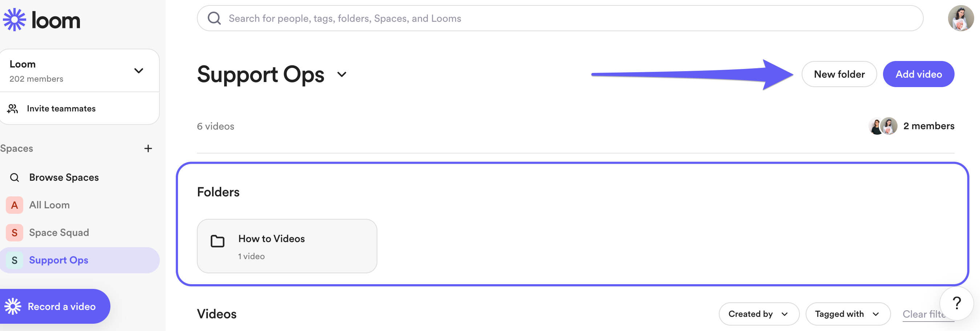Open the Support Ops title dropdown chevron

click(x=342, y=74)
